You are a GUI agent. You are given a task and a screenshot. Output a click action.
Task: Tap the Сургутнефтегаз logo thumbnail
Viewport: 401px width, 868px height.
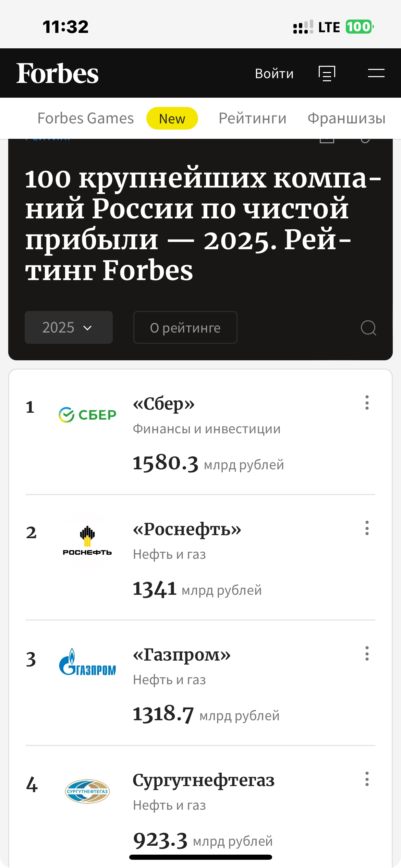[87, 791]
